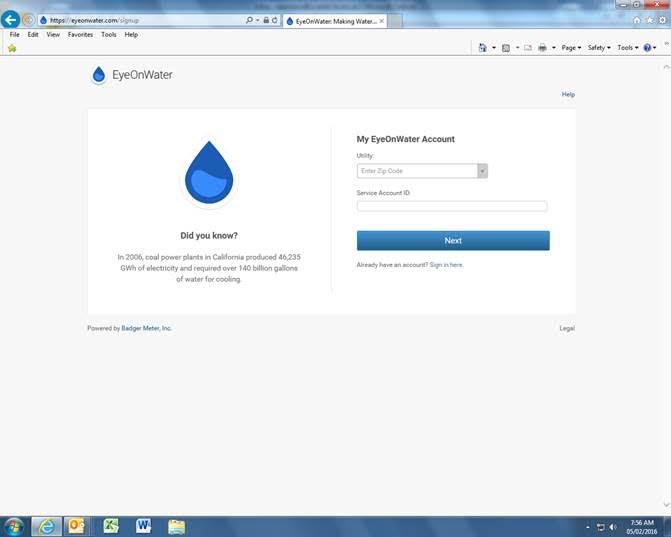Click the search magnifier in the address bar
This screenshot has width=671, height=537.
pos(249,20)
